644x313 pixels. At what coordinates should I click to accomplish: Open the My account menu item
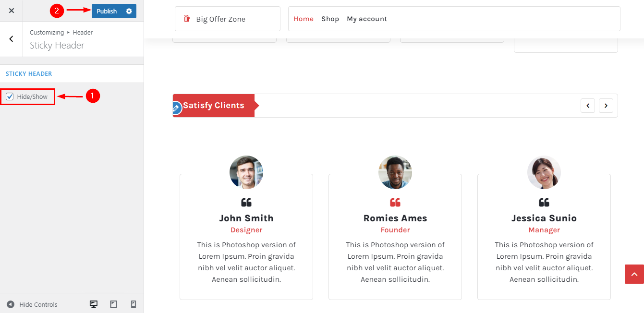point(367,19)
